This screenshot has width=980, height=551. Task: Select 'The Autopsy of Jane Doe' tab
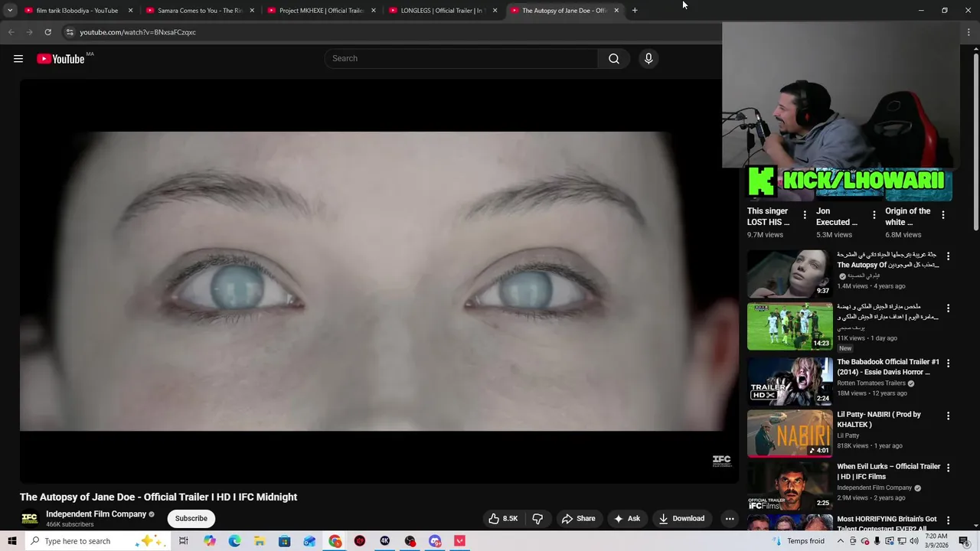coord(564,11)
